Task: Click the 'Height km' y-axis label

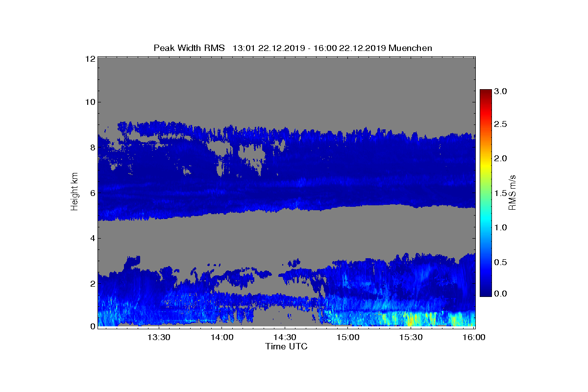Action: (74, 192)
